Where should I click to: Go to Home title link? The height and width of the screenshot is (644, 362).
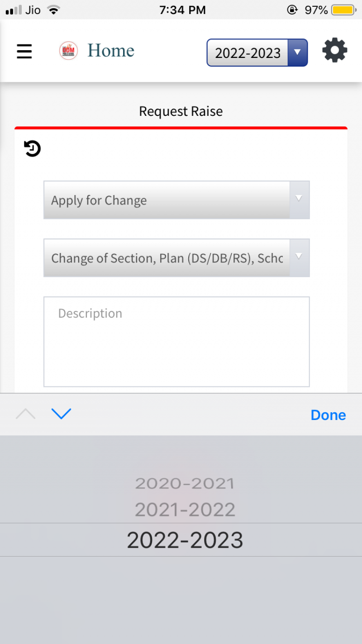(x=111, y=51)
